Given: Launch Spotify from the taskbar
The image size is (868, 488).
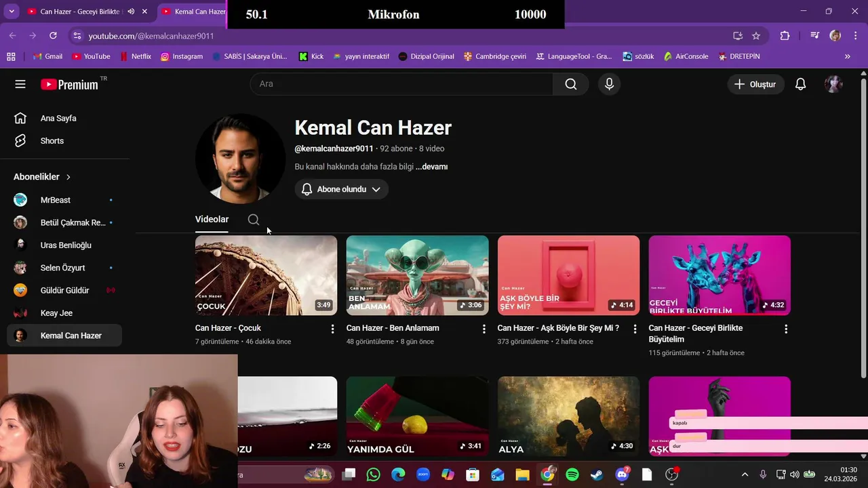Looking at the screenshot, I should [x=572, y=474].
